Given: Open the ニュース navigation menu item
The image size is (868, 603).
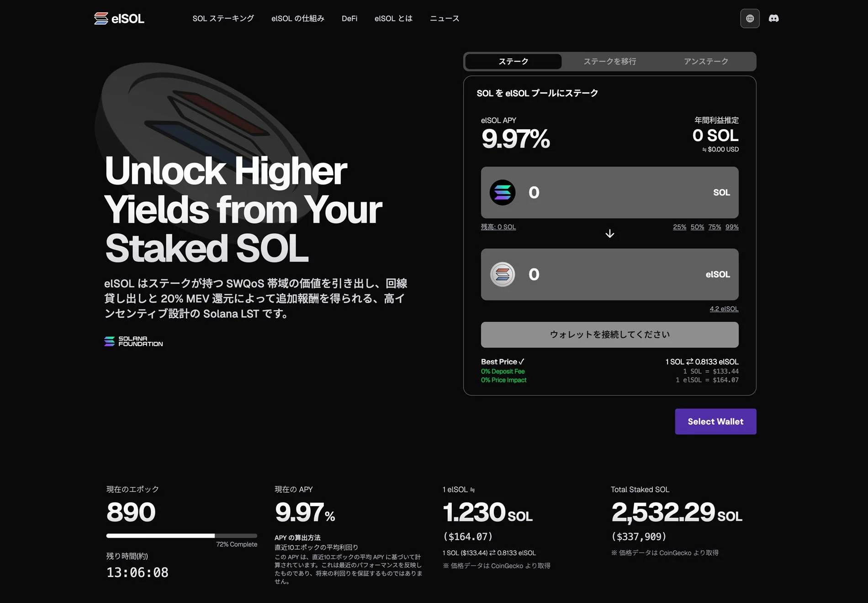Looking at the screenshot, I should click(x=444, y=18).
